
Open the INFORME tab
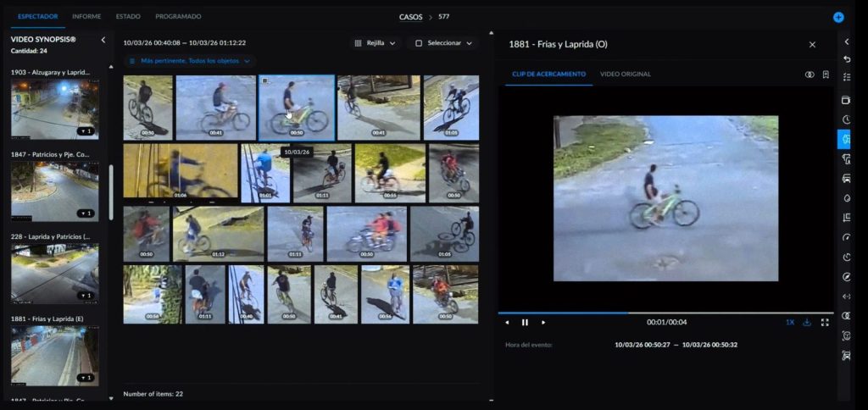[x=86, y=16]
